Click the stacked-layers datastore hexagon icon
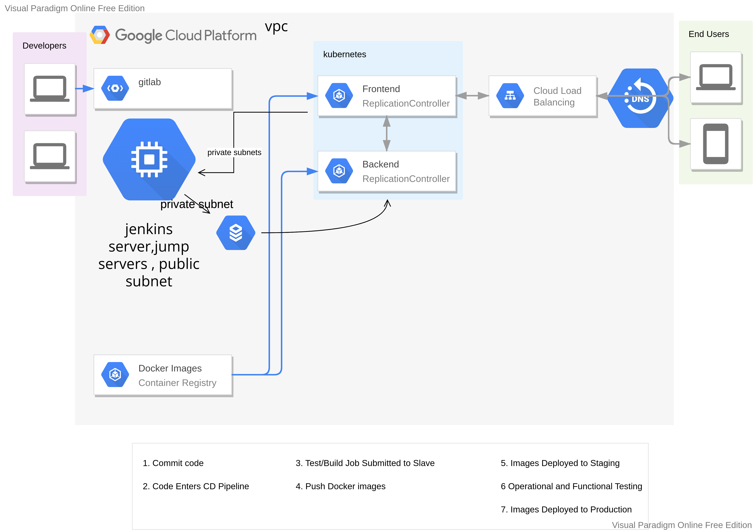The width and height of the screenshot is (756, 532). pos(236,233)
